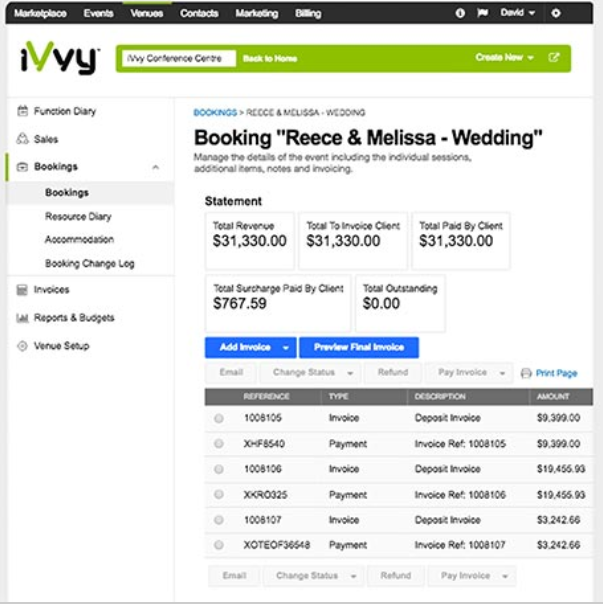Open the David user dropdown
The image size is (603, 605).
pos(518,13)
